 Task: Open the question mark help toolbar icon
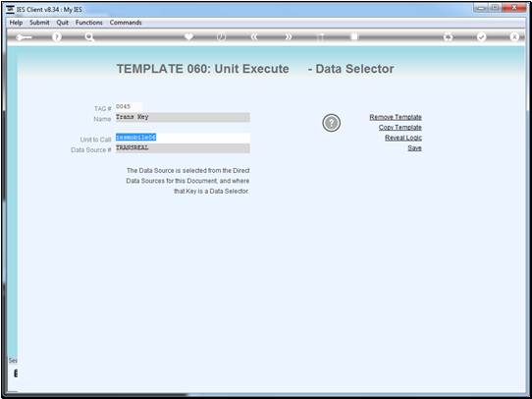[x=57, y=37]
